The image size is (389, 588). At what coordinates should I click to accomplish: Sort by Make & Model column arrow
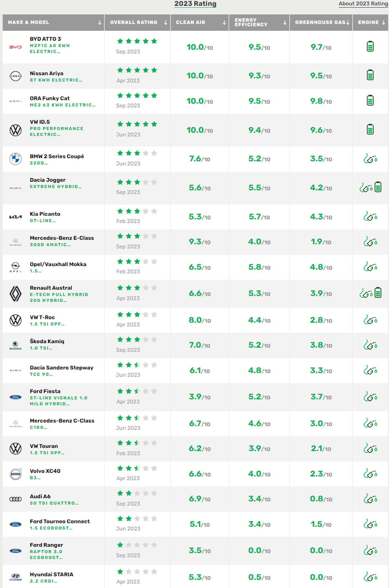pos(100,23)
